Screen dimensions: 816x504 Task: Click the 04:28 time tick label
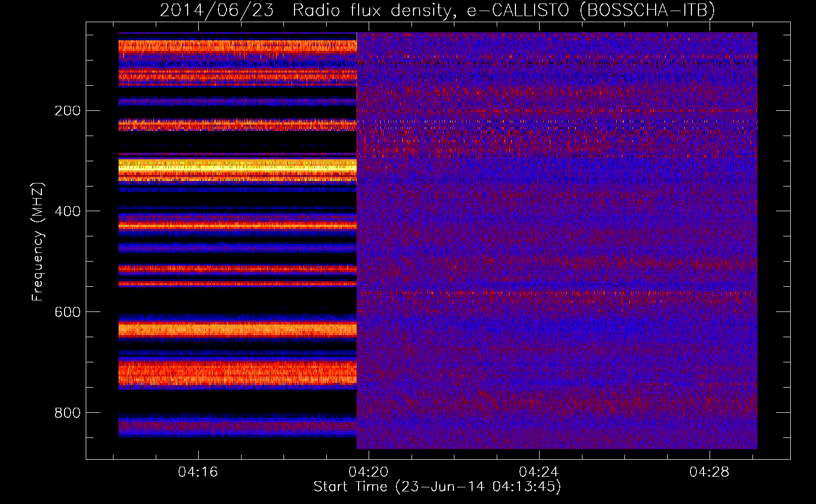(x=710, y=472)
